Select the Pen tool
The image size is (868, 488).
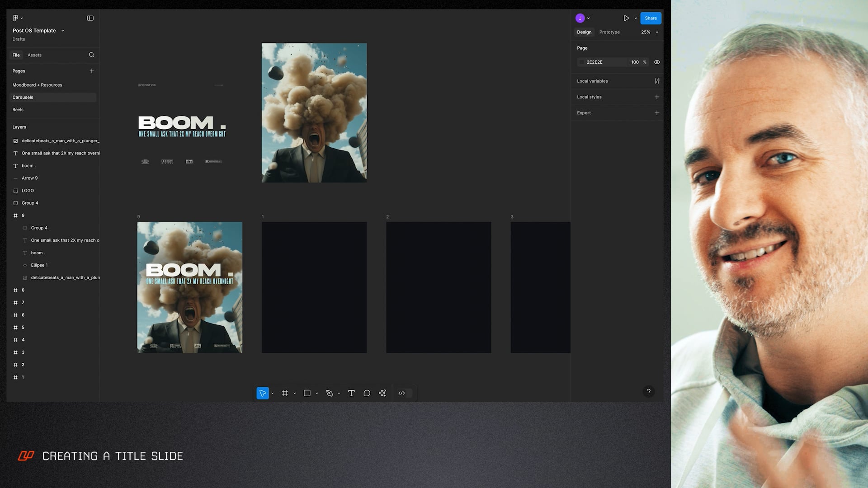tap(330, 393)
